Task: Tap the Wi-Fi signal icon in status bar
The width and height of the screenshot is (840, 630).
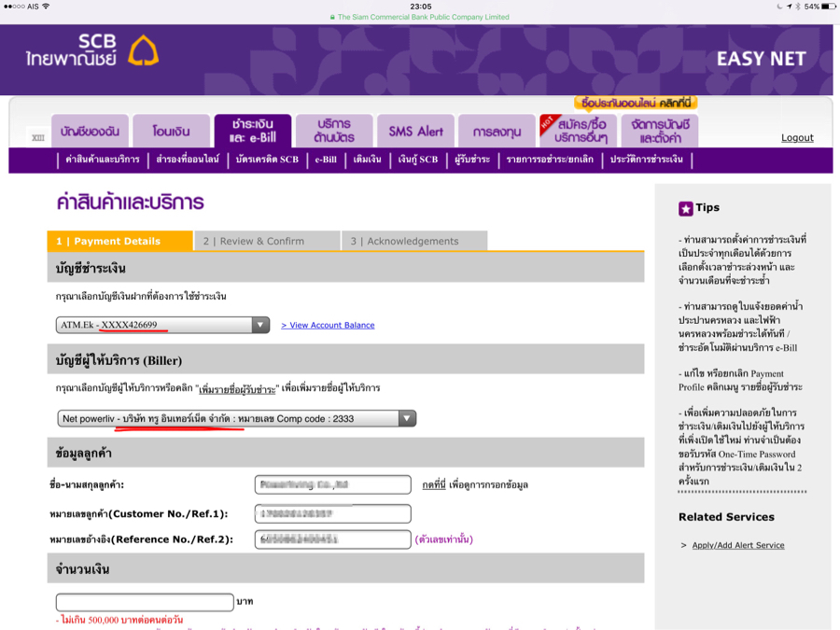Action: tap(46, 7)
